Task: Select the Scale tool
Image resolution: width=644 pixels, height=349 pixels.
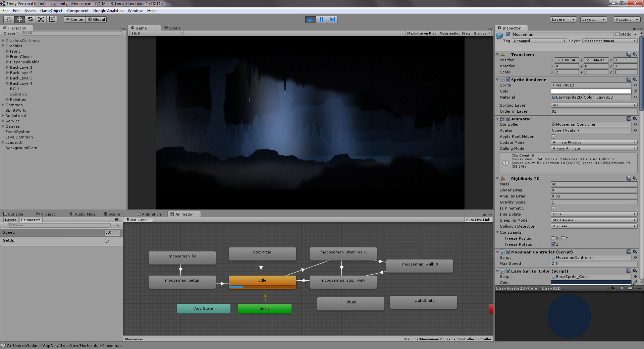Action: point(41,19)
